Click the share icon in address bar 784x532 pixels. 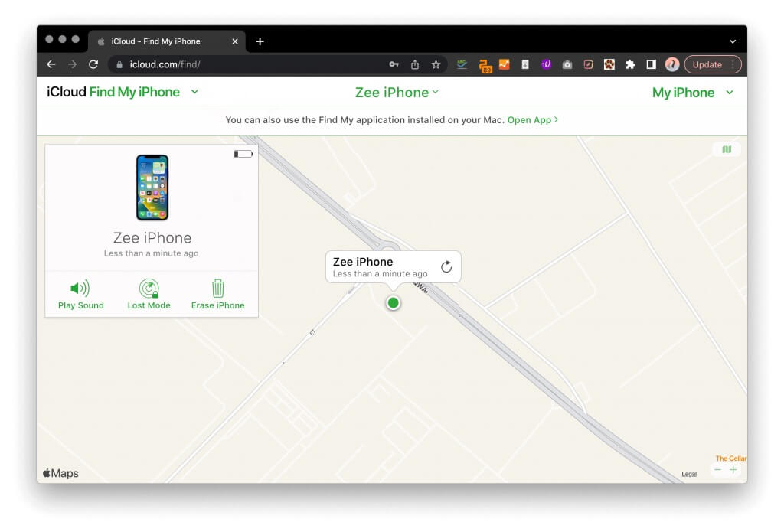415,65
